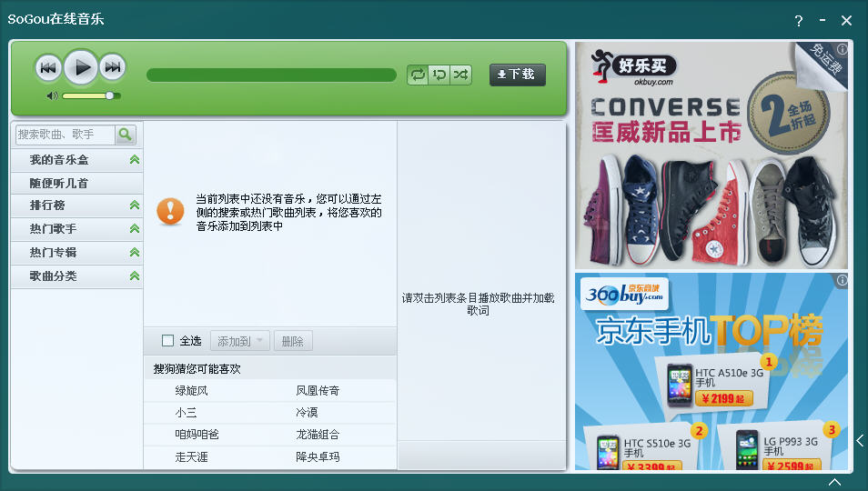Mute the speaker volume icon

click(52, 95)
